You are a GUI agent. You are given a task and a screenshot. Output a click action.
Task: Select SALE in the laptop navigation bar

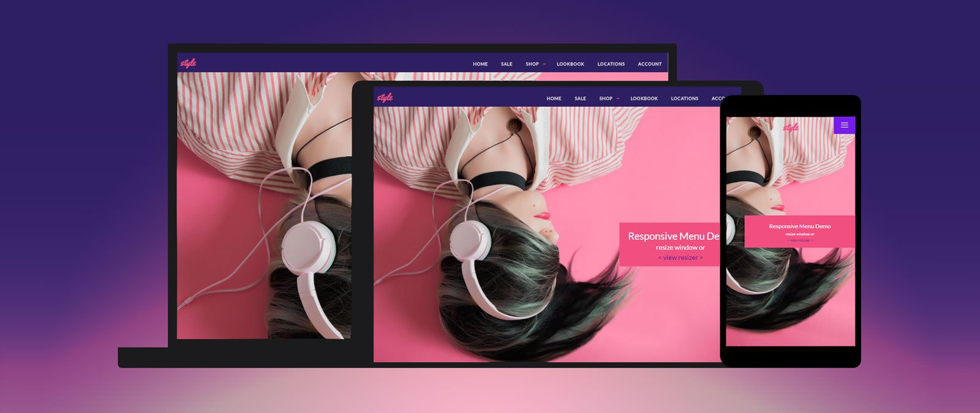(x=507, y=64)
